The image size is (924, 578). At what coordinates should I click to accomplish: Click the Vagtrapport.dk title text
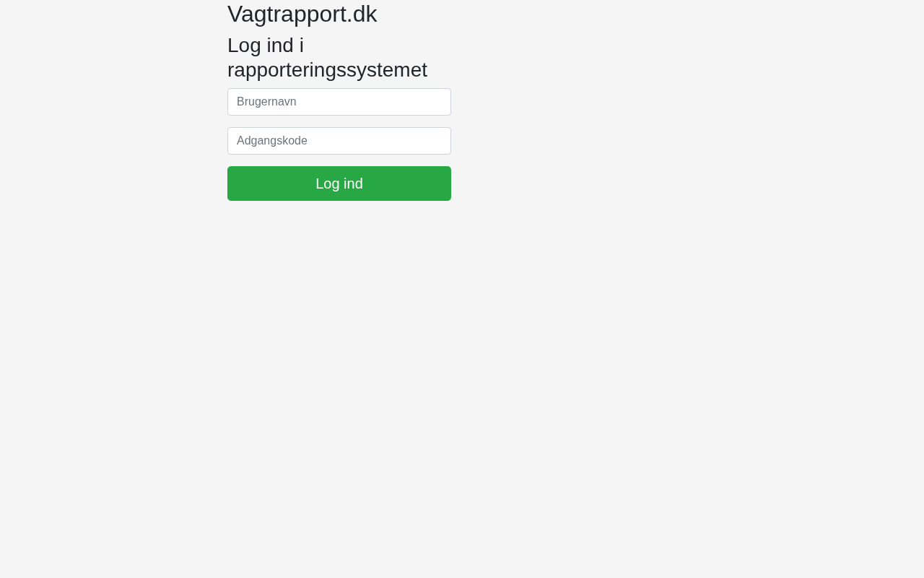click(302, 14)
